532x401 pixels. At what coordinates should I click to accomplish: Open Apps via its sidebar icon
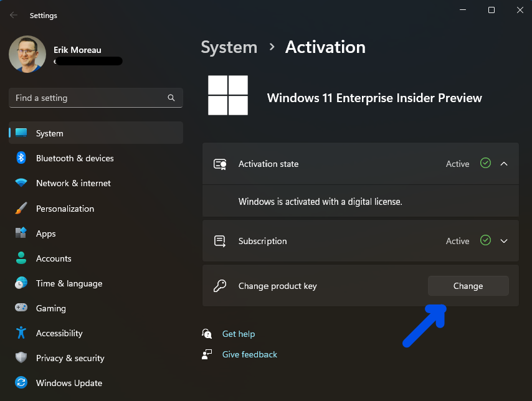pyautogui.click(x=21, y=234)
